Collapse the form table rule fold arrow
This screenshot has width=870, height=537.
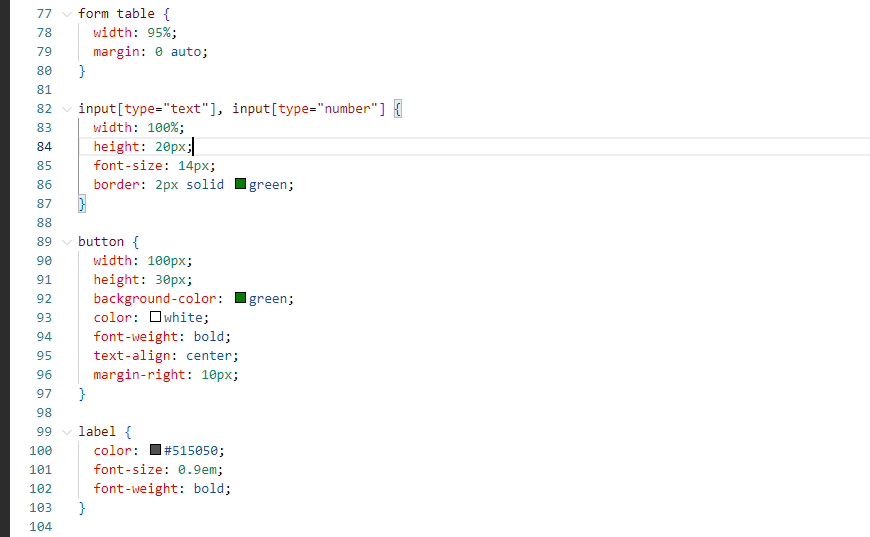click(x=67, y=14)
